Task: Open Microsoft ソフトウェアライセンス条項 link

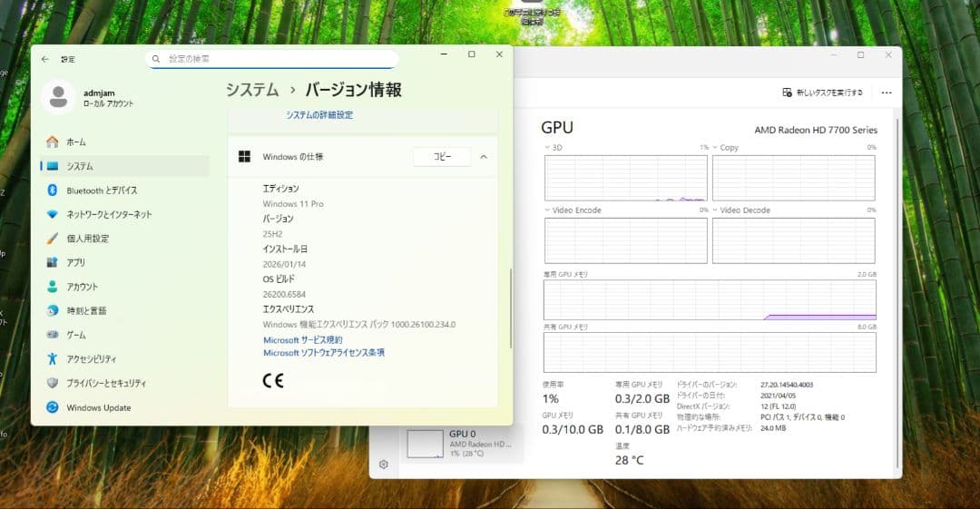Action: pos(324,353)
